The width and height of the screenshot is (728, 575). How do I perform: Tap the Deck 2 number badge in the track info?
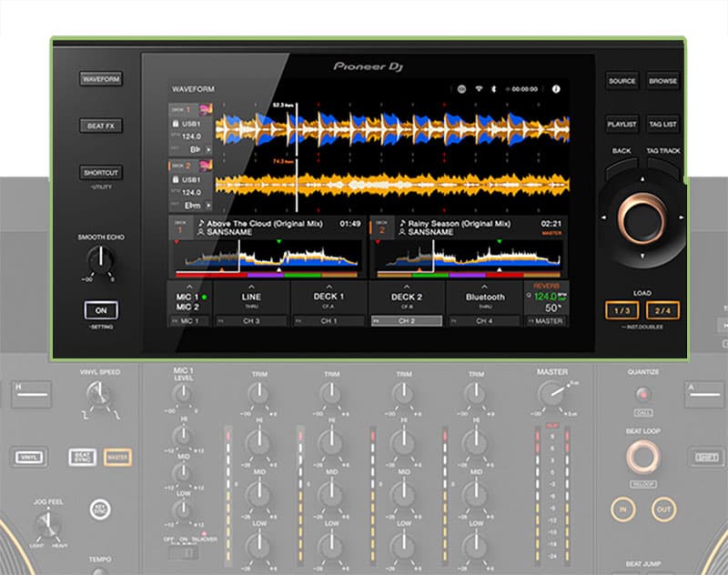pos(381,227)
